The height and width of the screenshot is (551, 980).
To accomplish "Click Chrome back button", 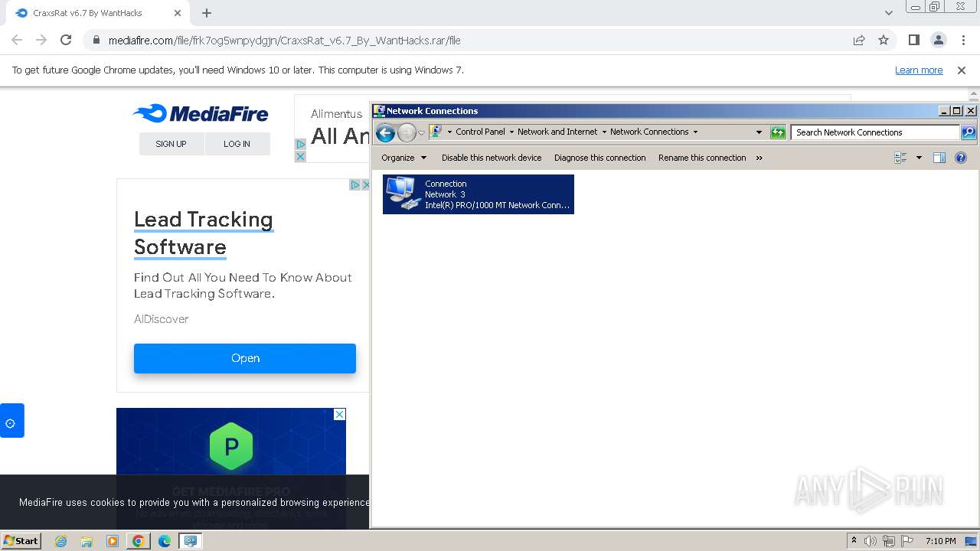I will coord(17,40).
